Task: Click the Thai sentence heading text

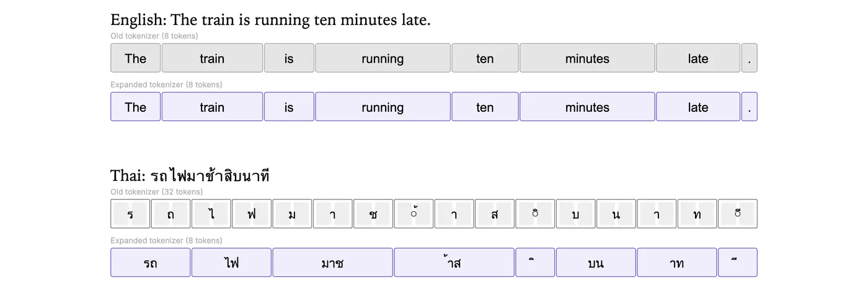Action: pyautogui.click(x=190, y=176)
